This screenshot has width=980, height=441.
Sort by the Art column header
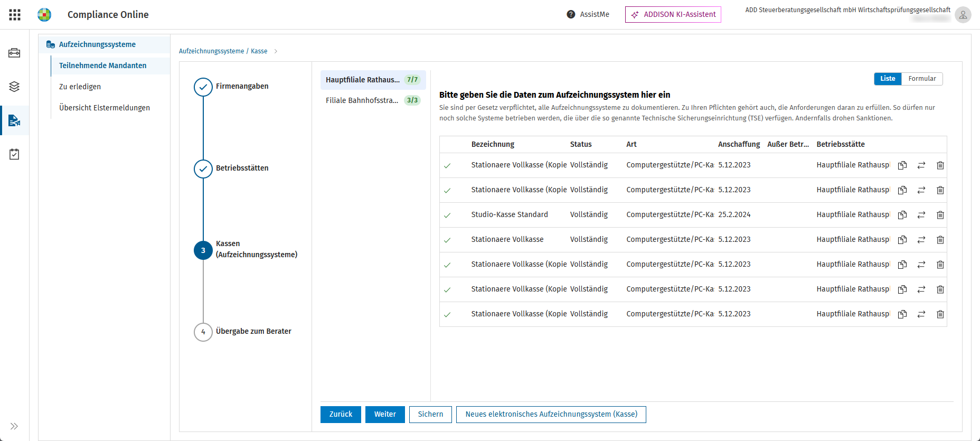tap(632, 144)
